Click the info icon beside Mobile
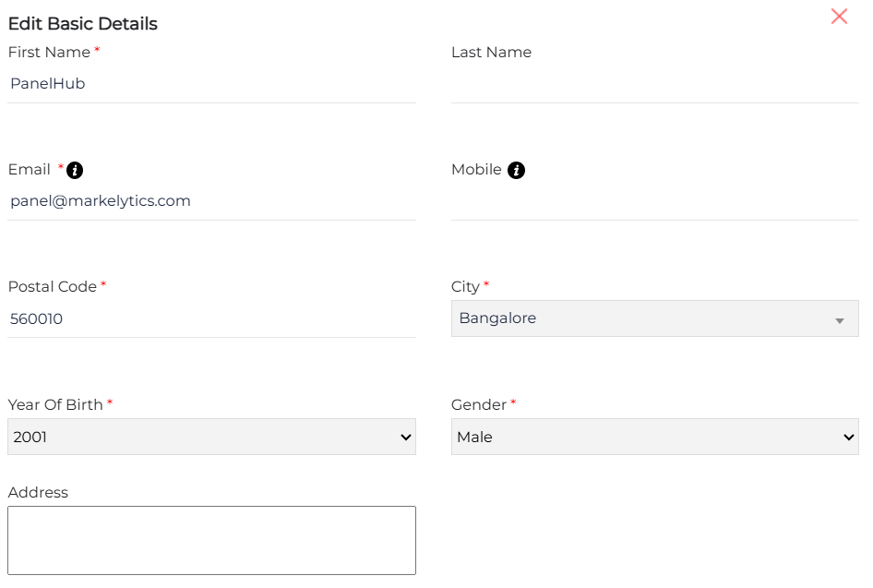873x588 pixels. (516, 170)
